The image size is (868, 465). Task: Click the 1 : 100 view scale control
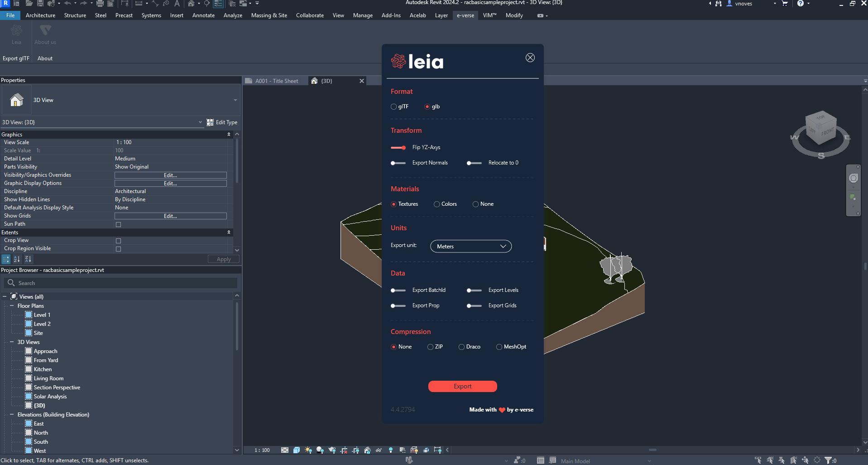[x=262, y=450]
